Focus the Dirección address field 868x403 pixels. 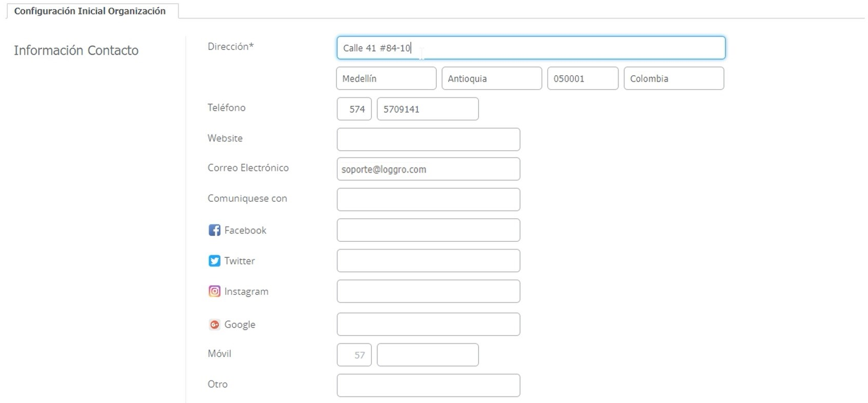tap(531, 48)
